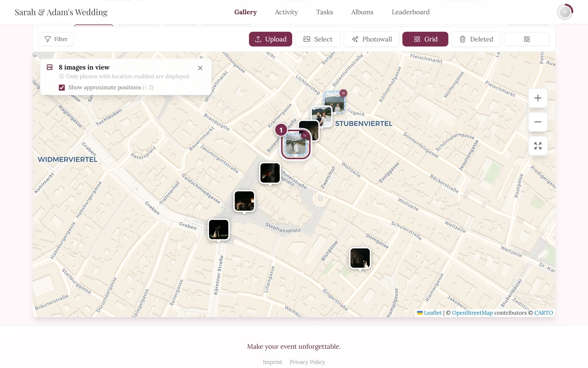Open the Photowall view
This screenshot has height=368, width=588.
[x=372, y=39]
